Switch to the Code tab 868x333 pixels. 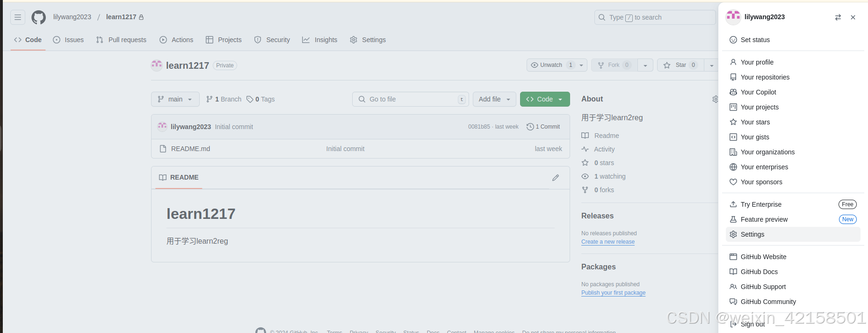28,40
